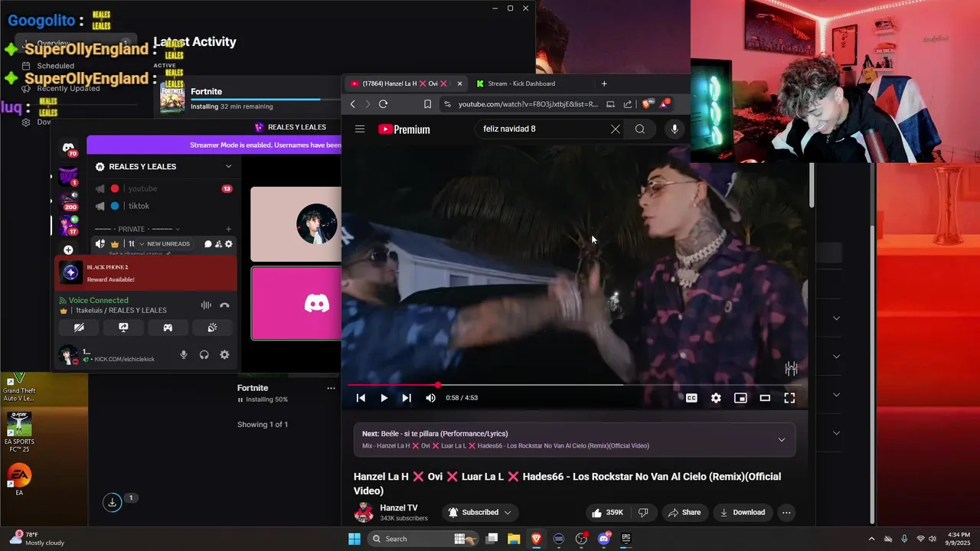Go to the previous video in player
980x551 pixels.
coord(361,398)
